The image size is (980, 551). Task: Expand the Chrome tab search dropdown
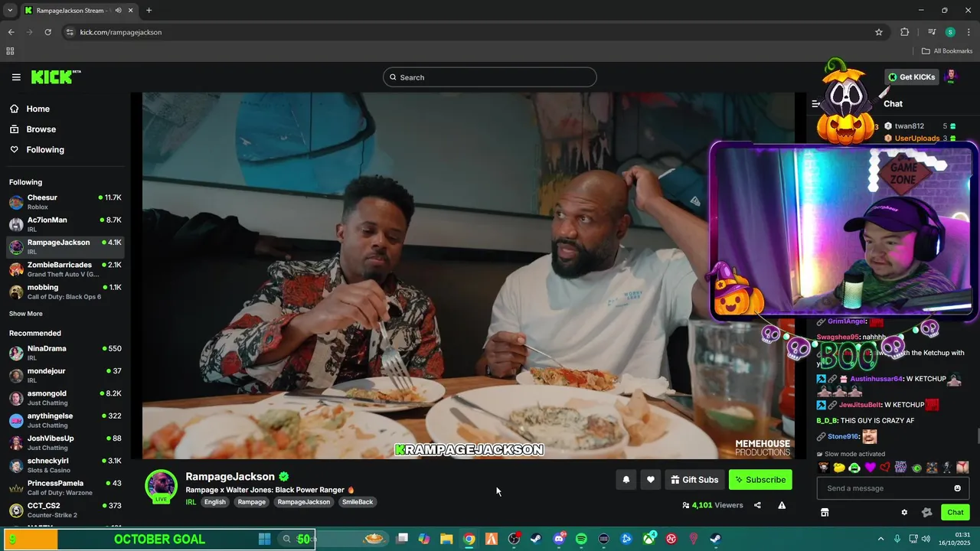click(x=10, y=11)
